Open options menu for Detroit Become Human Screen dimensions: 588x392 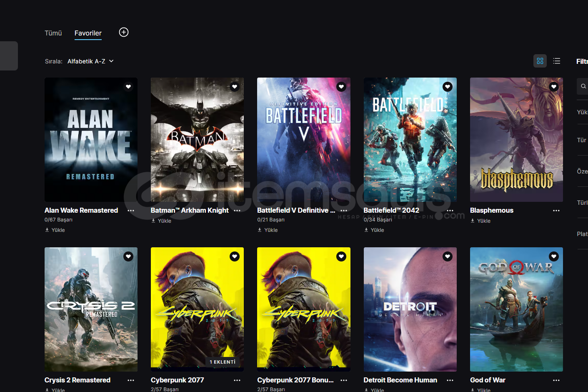coord(450,380)
